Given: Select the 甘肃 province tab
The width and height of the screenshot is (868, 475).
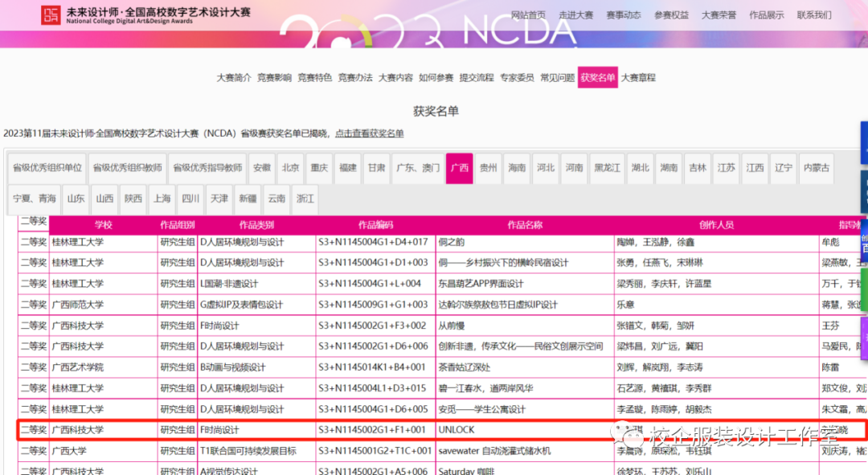Looking at the screenshot, I should tap(377, 168).
